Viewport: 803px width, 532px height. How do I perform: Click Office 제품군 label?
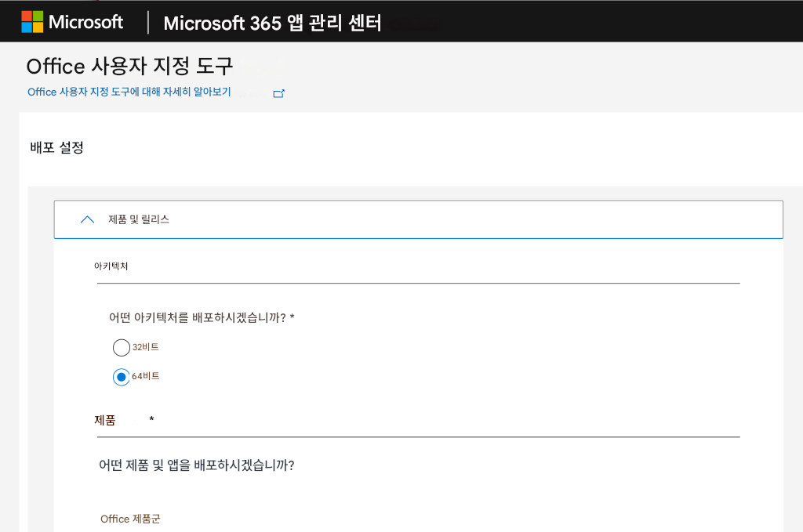[130, 519]
